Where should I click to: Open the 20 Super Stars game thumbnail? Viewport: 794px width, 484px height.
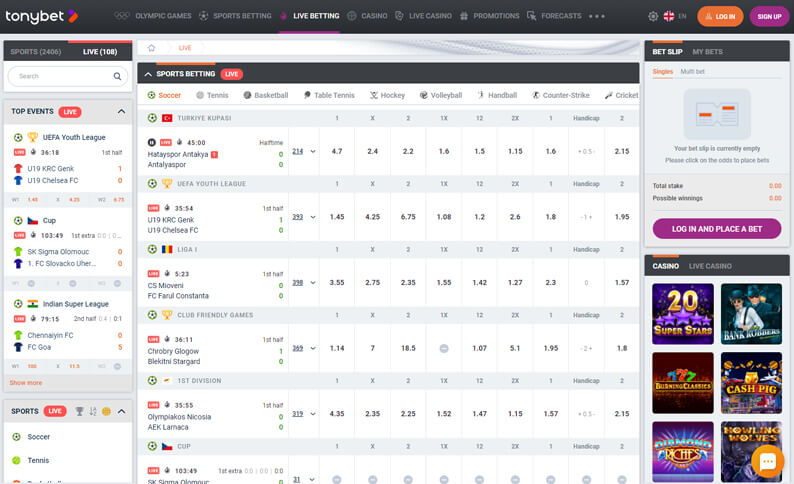(682, 314)
